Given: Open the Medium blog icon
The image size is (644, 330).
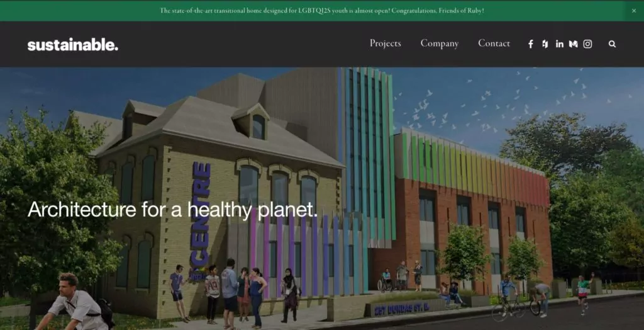Looking at the screenshot, I should click(x=574, y=44).
